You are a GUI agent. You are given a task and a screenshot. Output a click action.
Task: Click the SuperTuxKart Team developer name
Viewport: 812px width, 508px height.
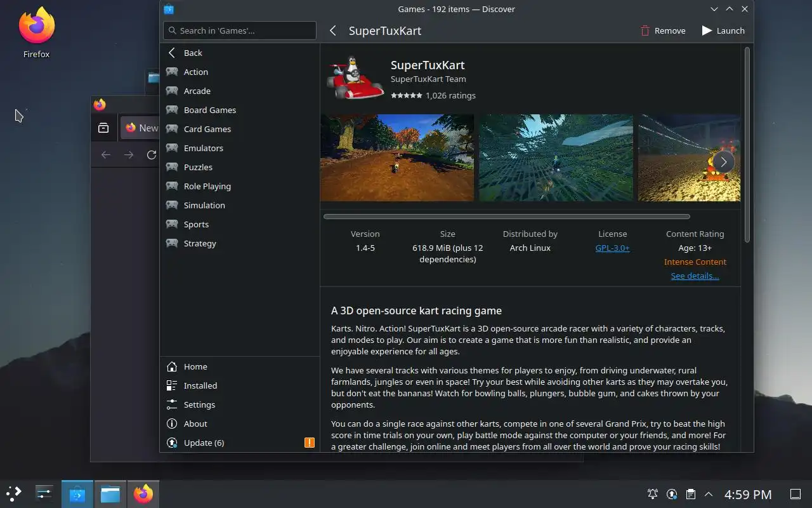click(x=428, y=79)
